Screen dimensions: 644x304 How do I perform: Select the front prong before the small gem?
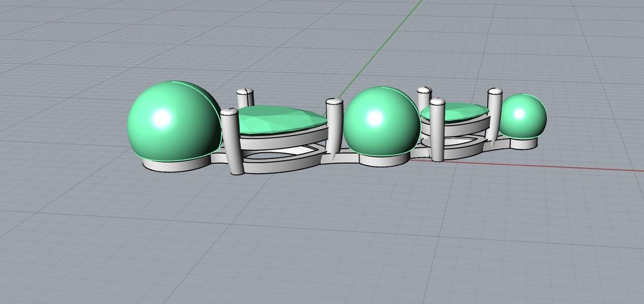437,131
